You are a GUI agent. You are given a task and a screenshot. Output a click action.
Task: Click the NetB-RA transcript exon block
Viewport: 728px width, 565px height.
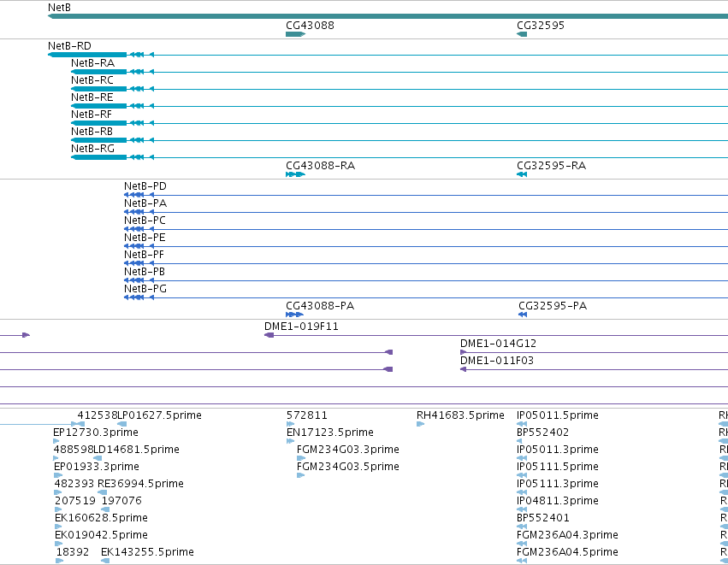[x=99, y=72]
